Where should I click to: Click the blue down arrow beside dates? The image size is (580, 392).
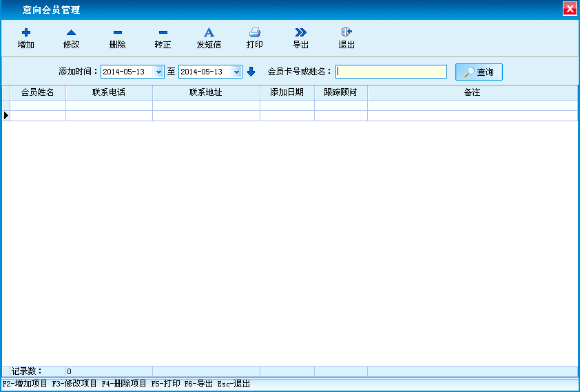tap(251, 72)
